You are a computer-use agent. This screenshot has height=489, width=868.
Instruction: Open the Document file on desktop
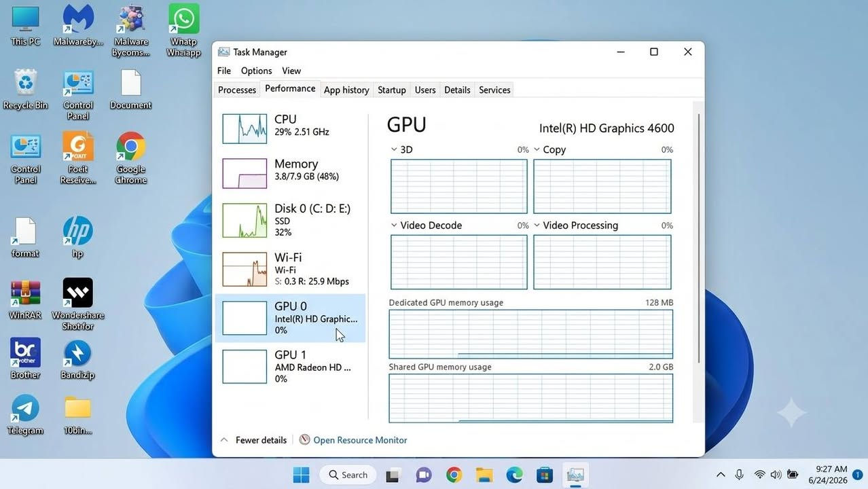(130, 88)
